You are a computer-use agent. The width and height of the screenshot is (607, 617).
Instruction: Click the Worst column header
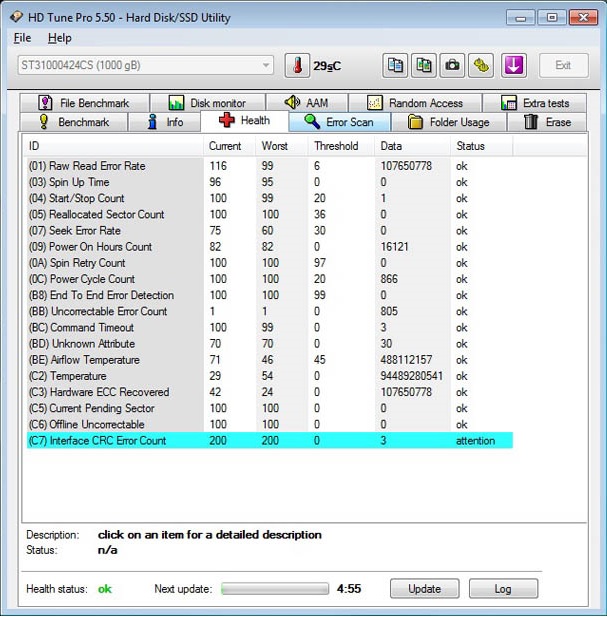pyautogui.click(x=282, y=146)
